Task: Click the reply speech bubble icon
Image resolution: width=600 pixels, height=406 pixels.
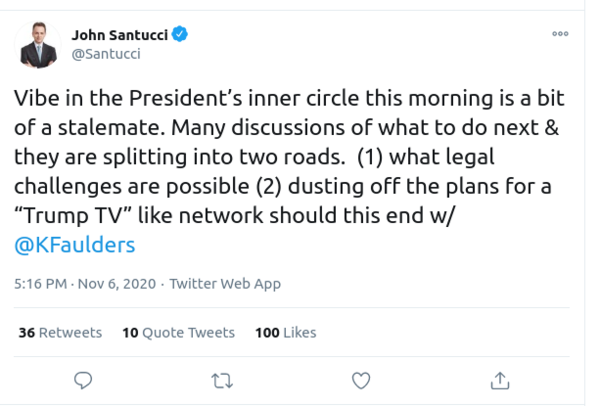Action: click(84, 379)
